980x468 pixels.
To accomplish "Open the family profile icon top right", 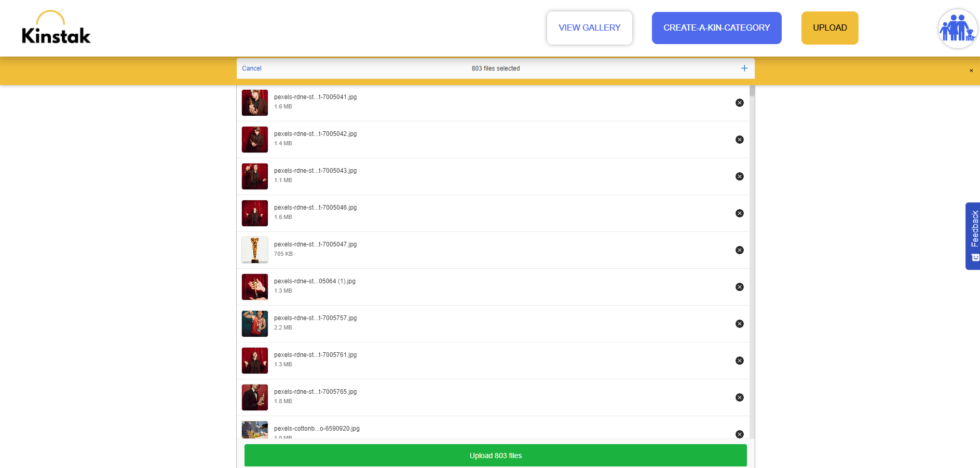I will point(957,29).
